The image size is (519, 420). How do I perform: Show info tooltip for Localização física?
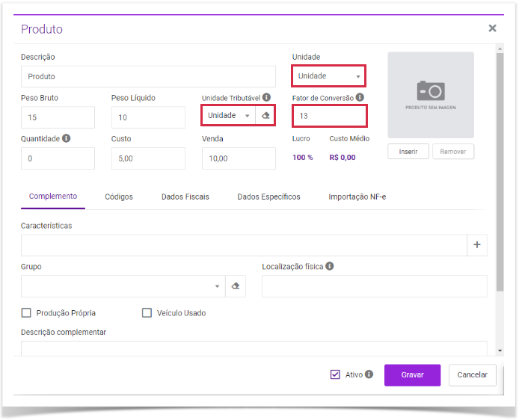point(329,266)
